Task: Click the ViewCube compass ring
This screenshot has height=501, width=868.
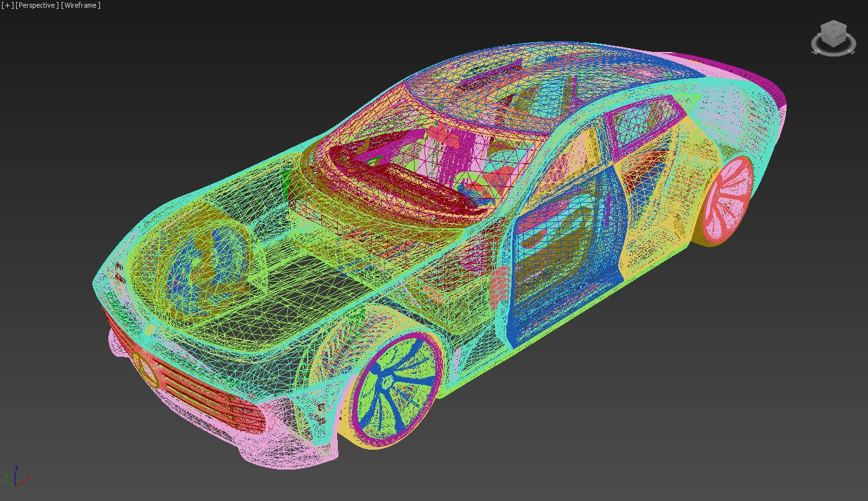Action: (x=833, y=49)
